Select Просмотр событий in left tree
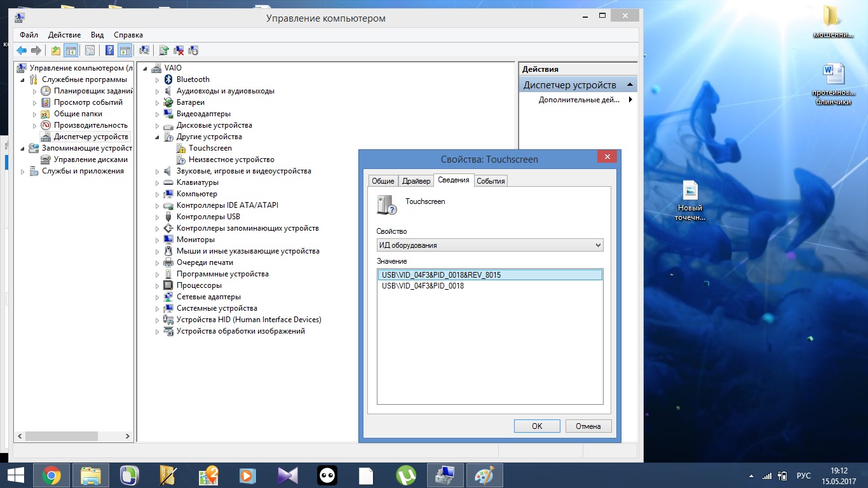This screenshot has height=488, width=868. 88,102
